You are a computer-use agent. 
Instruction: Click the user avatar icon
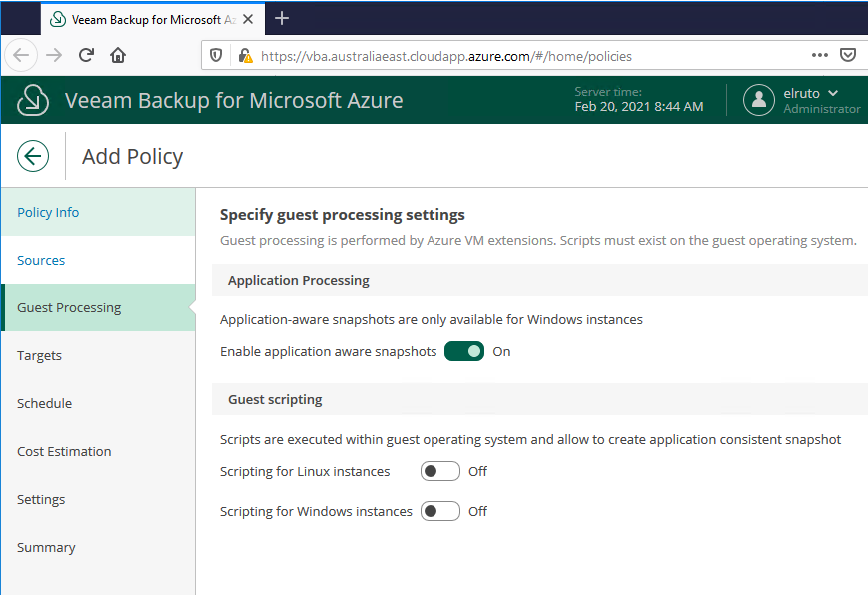click(759, 100)
